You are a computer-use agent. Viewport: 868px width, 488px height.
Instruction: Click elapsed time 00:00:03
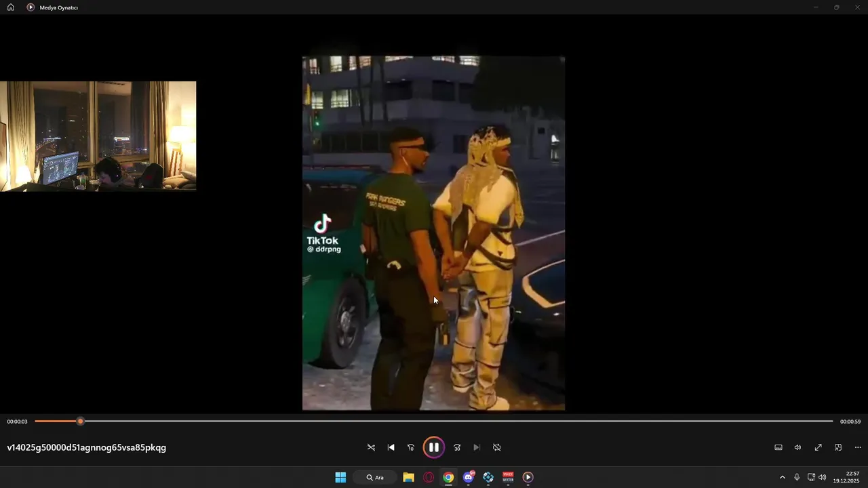pos(17,422)
